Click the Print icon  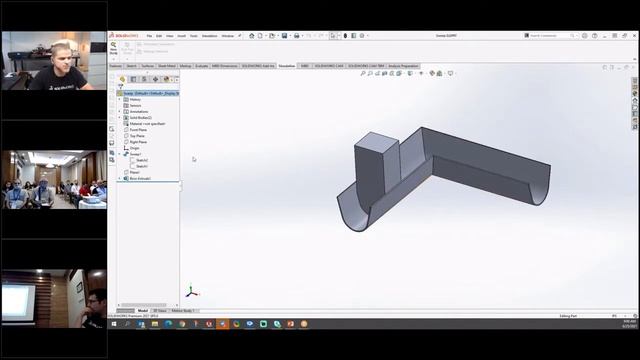[x=296, y=36]
